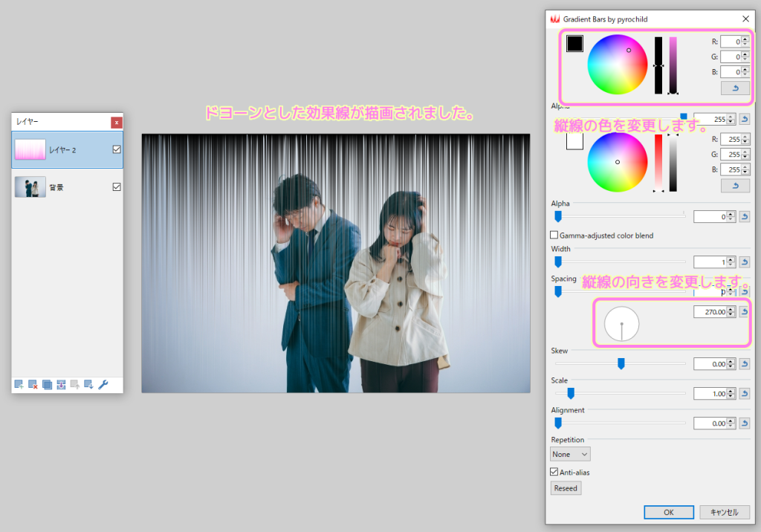Pick black from the primary color swatch
This screenshot has width=761, height=532.
coord(574,43)
